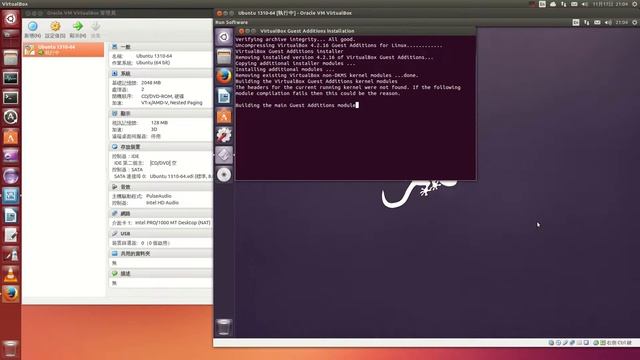Click the guest panel clock showing 21:04

click(x=621, y=22)
